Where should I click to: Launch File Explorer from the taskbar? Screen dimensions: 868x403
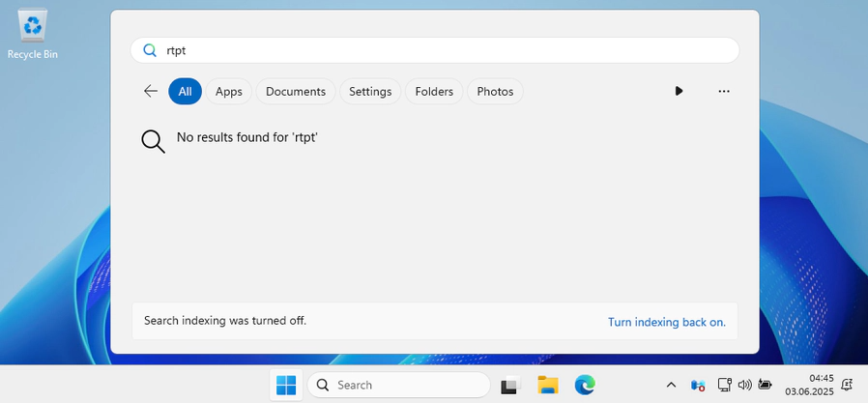[548, 385]
